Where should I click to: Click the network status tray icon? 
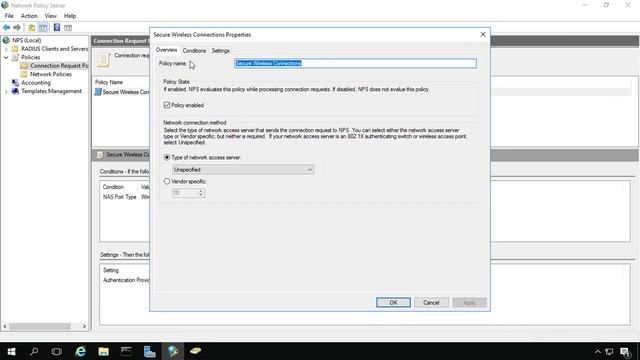[609, 351]
